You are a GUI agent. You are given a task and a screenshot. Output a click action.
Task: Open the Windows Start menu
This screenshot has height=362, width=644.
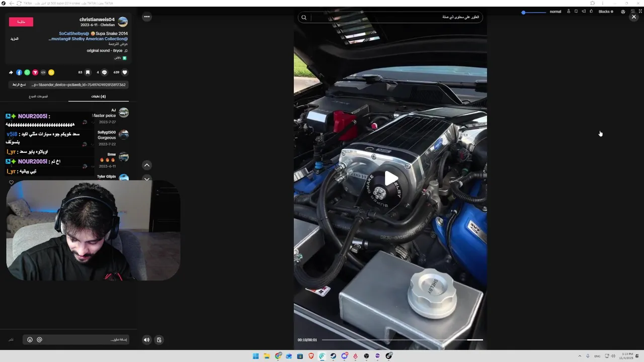tap(256, 356)
